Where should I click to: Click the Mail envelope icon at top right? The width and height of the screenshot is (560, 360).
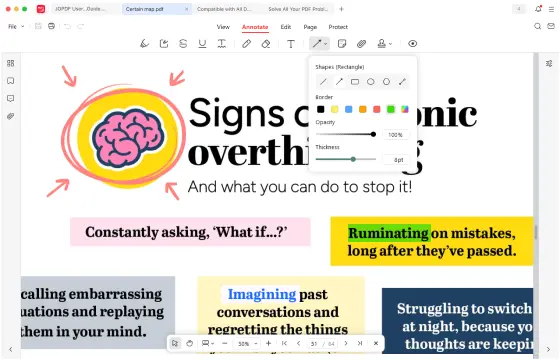tap(551, 26)
